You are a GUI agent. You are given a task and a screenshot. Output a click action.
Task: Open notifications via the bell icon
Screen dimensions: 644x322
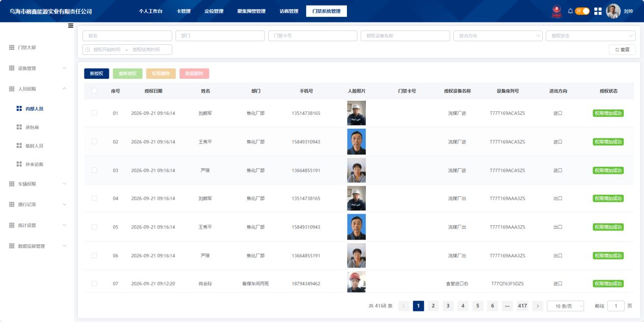tap(570, 11)
